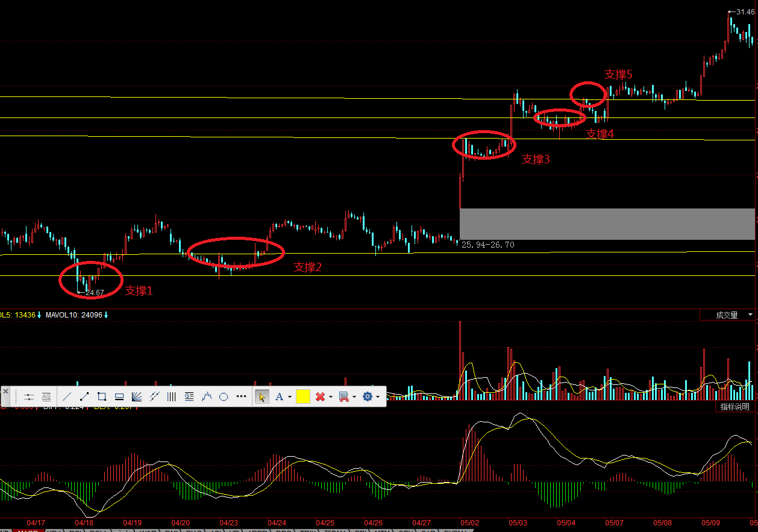Click the 05/07 date label

615,522
